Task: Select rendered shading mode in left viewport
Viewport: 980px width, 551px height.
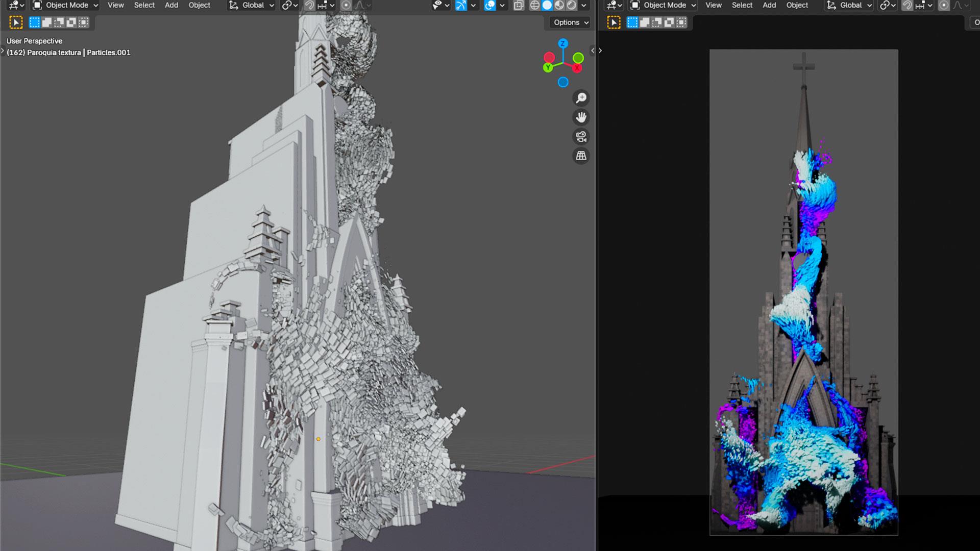Action: [572, 5]
